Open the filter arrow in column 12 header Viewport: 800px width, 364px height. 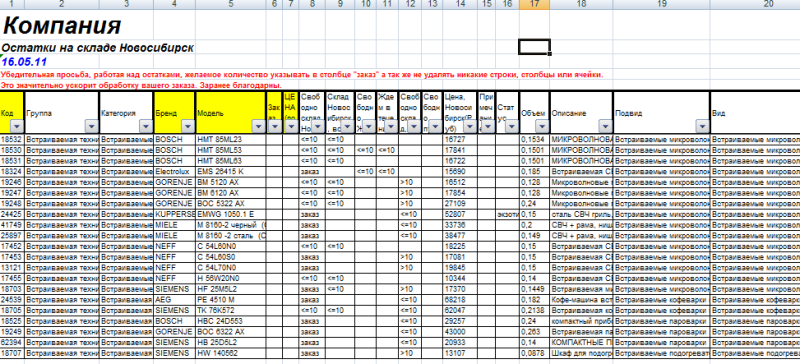(415, 126)
